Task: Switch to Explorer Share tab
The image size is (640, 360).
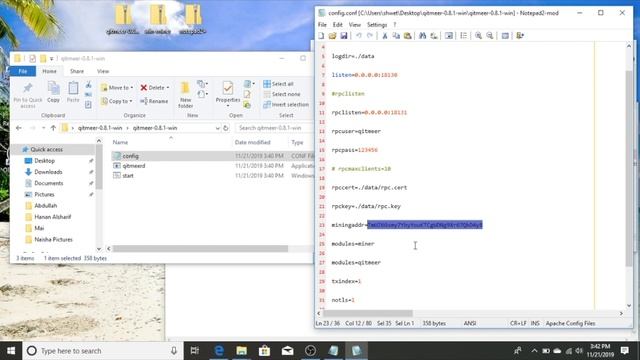Action: tap(77, 71)
